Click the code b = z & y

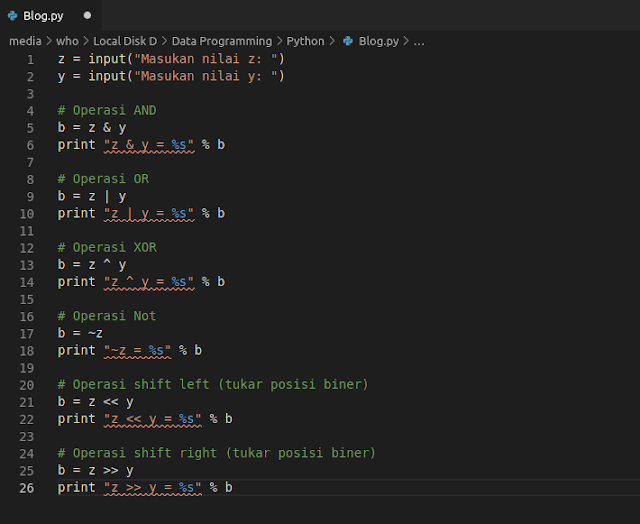coord(92,128)
